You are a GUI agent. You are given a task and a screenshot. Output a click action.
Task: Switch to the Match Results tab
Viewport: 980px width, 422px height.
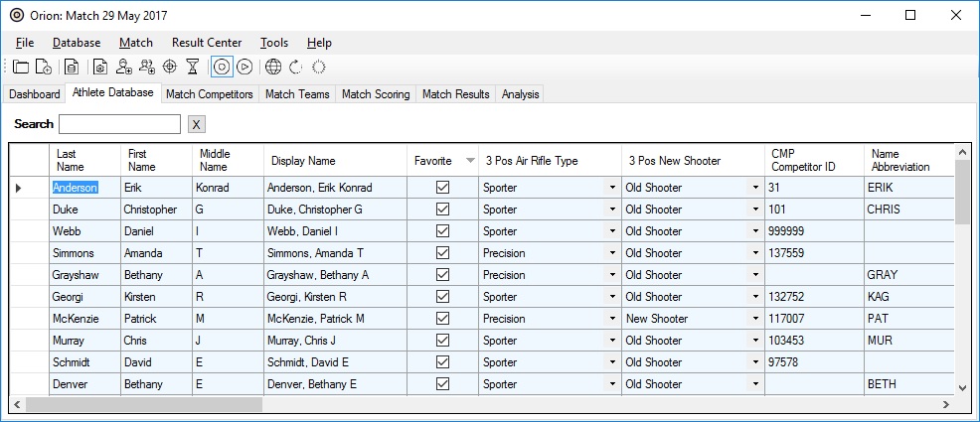coord(455,94)
